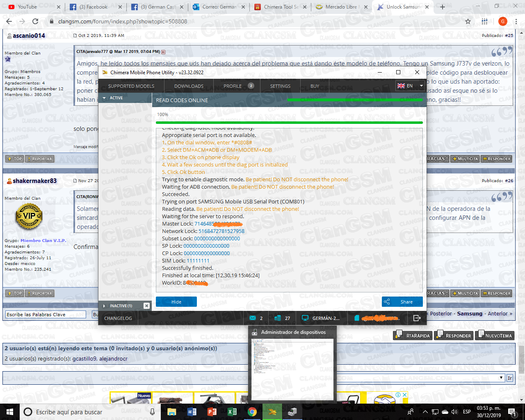The image size is (525, 420).
Task: Click the credits coins icon showing 27
Action: click(x=278, y=318)
